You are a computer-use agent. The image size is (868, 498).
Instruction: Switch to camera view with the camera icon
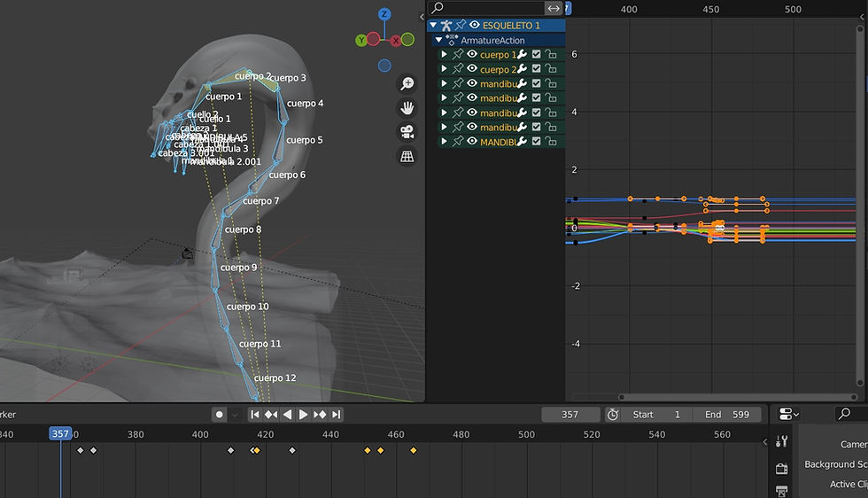tap(407, 132)
